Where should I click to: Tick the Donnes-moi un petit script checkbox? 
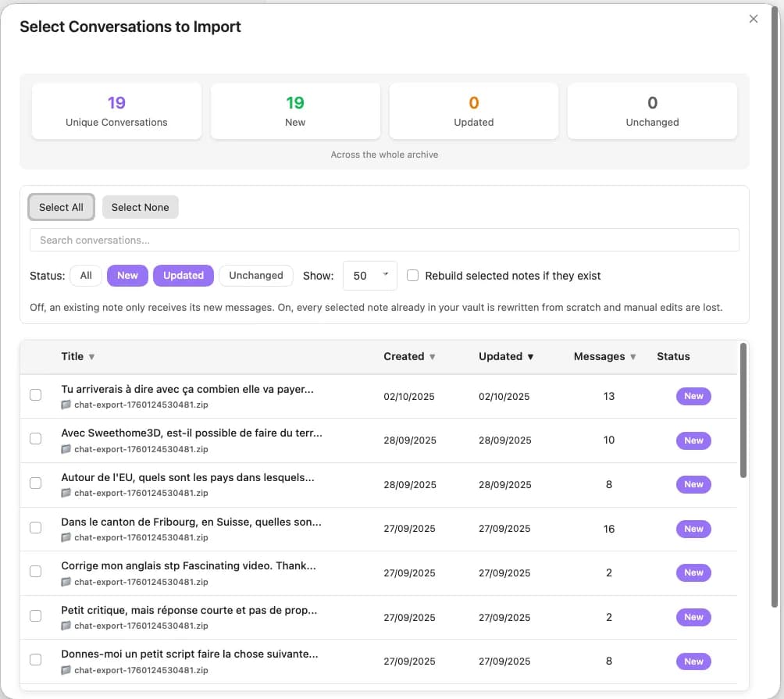click(x=35, y=660)
